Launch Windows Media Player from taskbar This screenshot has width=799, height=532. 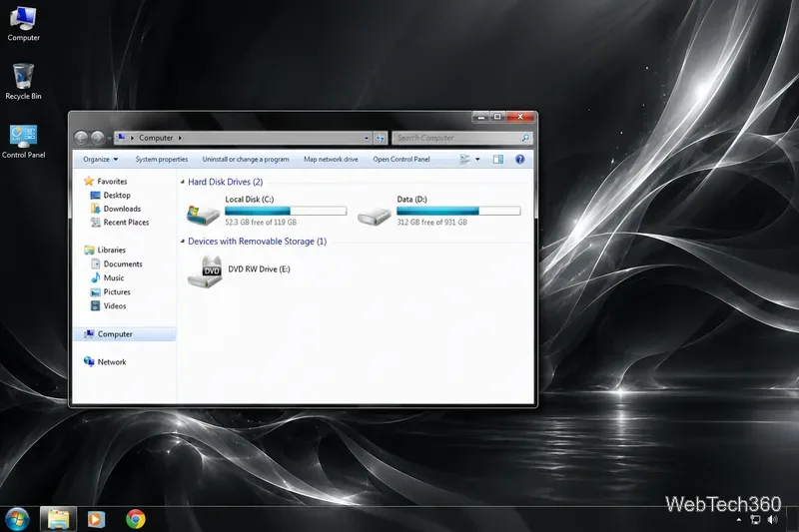pyautogui.click(x=96, y=519)
